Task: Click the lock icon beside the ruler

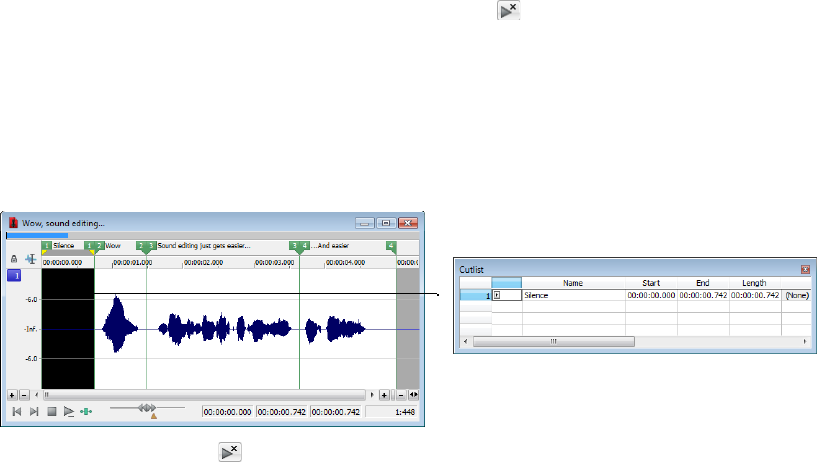Action: (x=14, y=258)
